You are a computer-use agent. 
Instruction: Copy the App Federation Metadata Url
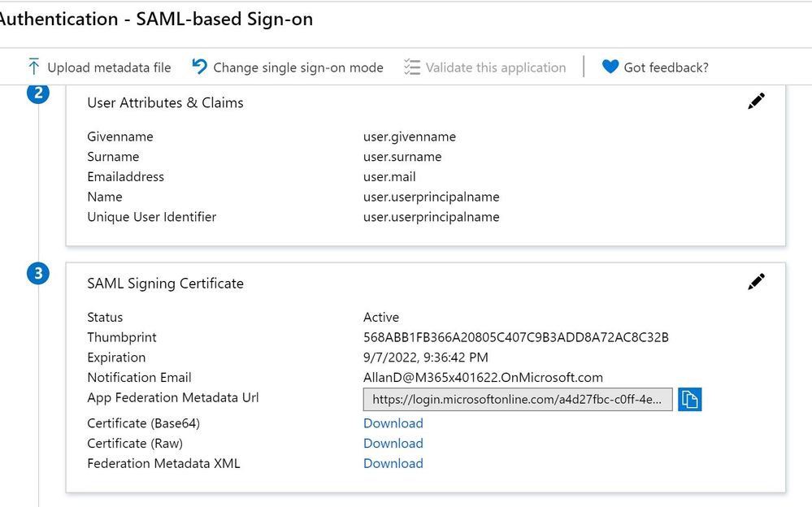coord(689,399)
